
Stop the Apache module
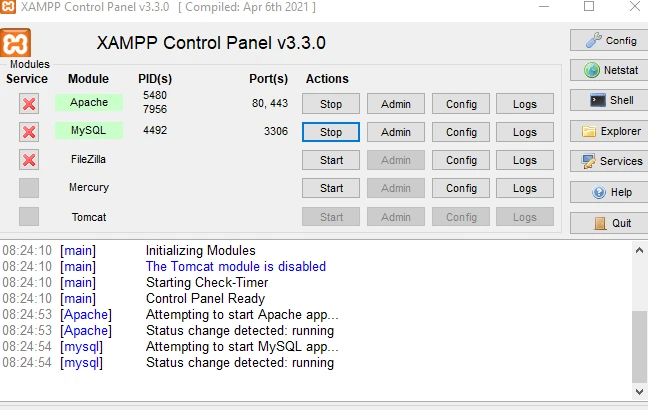(331, 104)
